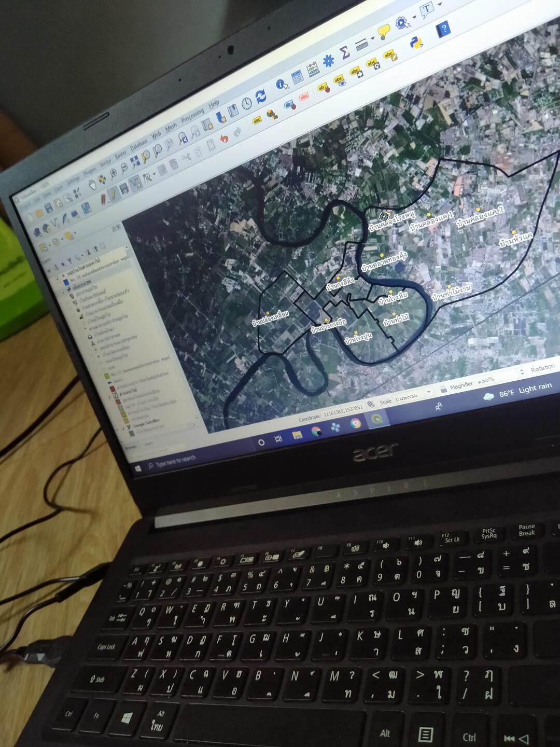
Task: Open the attribute table icon
Action: pos(297,77)
